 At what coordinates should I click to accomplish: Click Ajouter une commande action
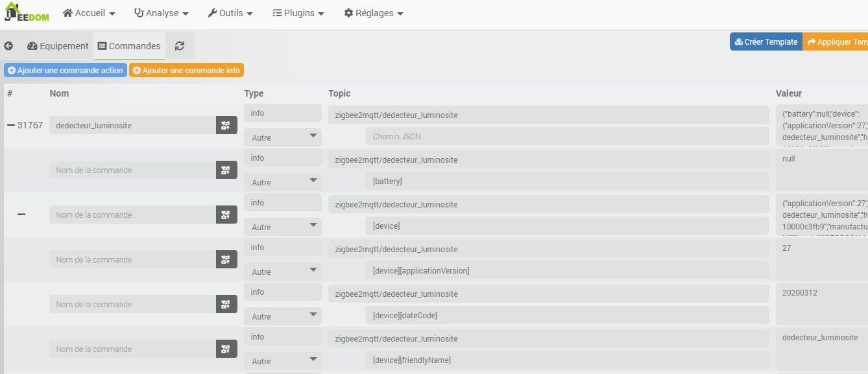click(x=66, y=70)
